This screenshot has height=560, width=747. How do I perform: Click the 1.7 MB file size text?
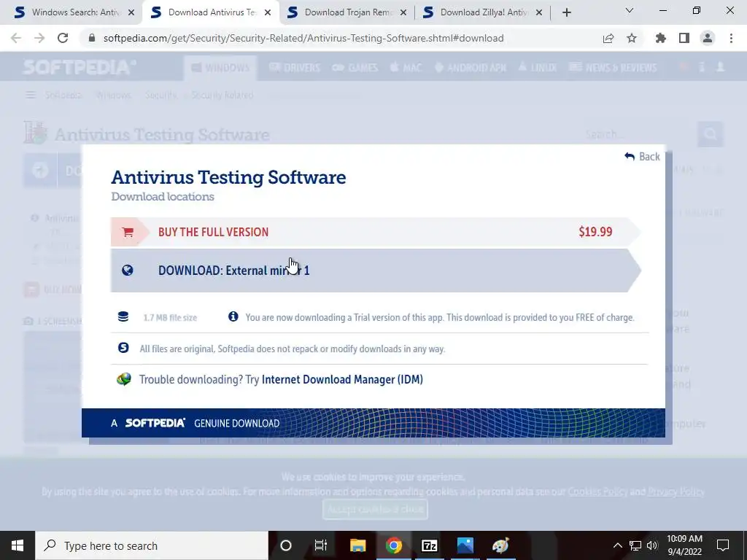(170, 318)
